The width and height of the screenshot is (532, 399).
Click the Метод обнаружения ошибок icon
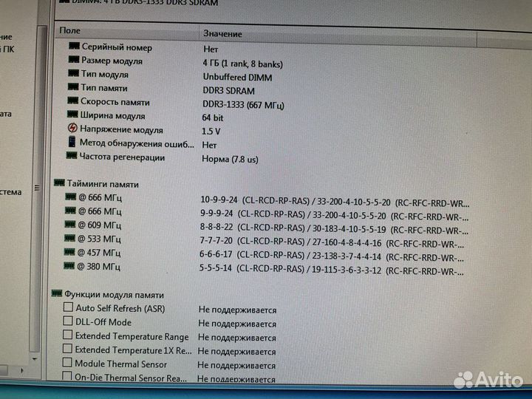(x=72, y=142)
